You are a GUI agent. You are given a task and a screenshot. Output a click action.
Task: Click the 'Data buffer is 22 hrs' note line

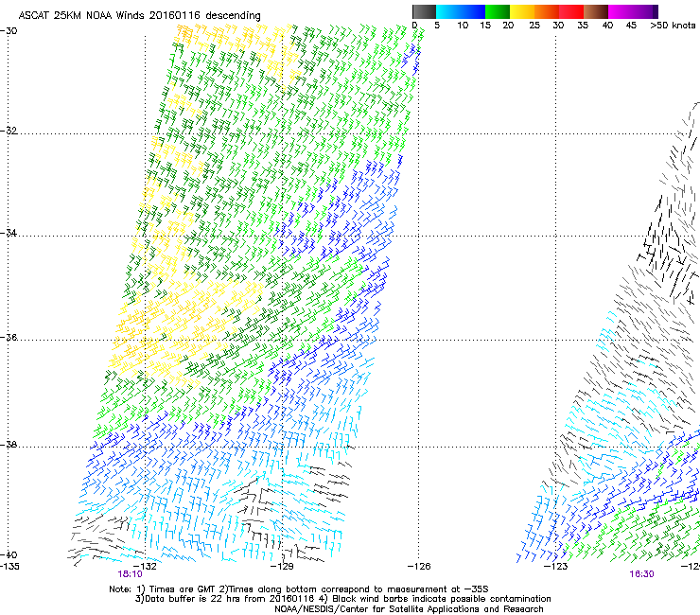coord(342,599)
